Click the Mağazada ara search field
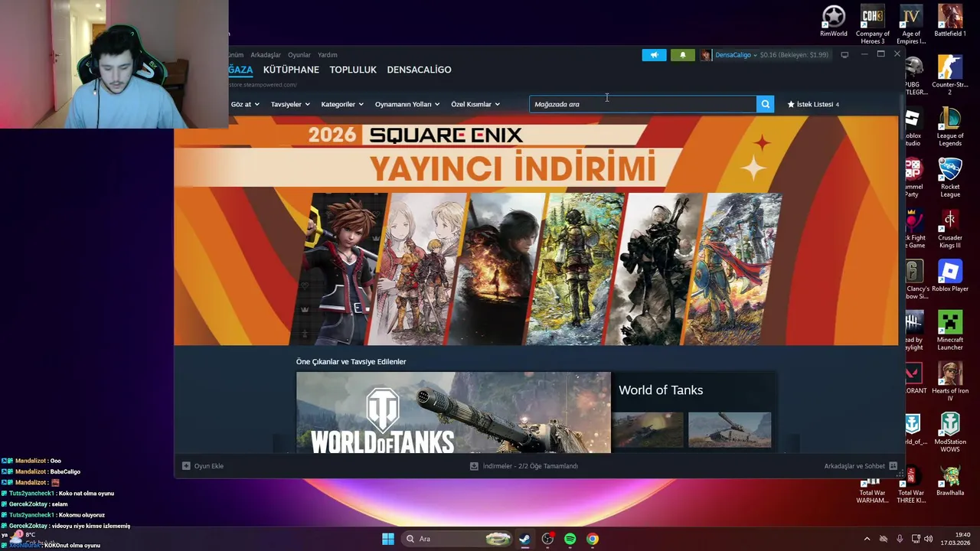 coord(643,104)
